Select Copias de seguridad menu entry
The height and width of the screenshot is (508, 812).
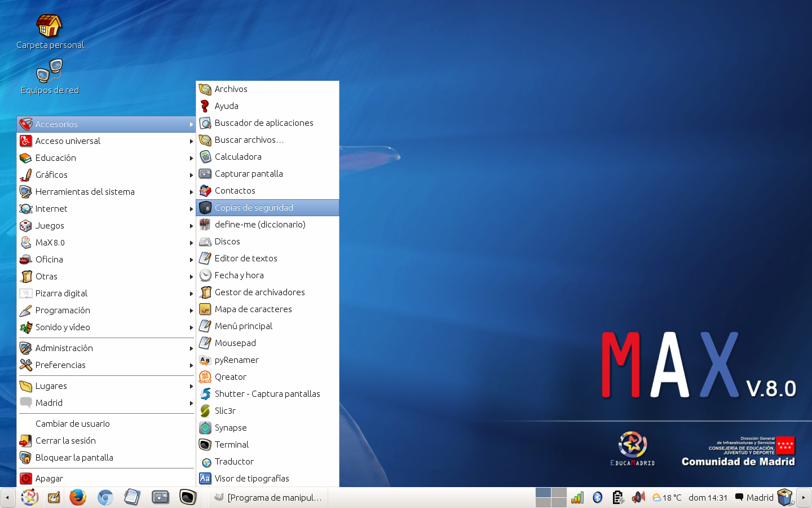[x=254, y=208]
